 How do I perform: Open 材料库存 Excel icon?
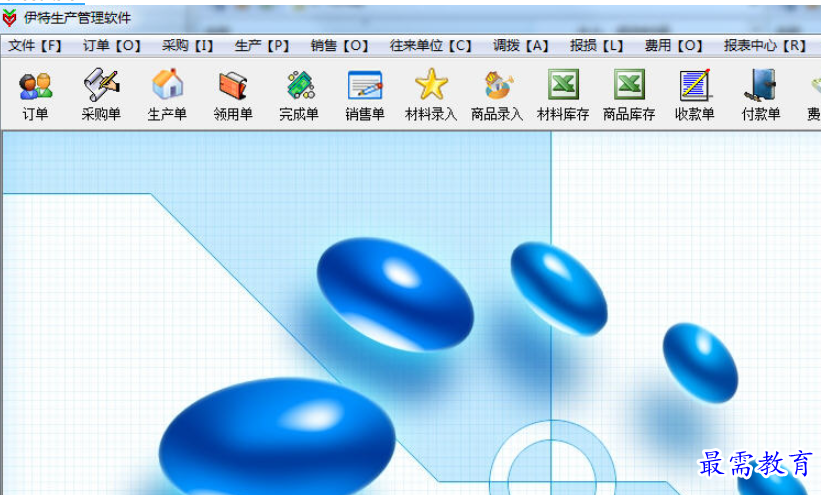(563, 84)
